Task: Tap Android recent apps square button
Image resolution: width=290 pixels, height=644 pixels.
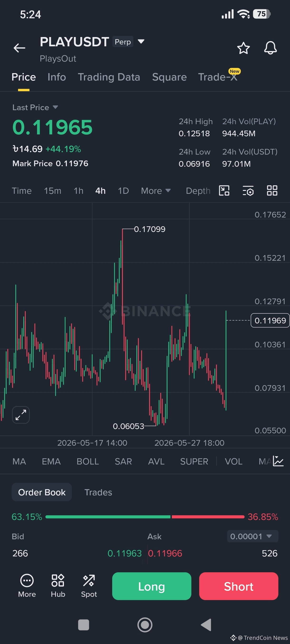Action: point(84,625)
